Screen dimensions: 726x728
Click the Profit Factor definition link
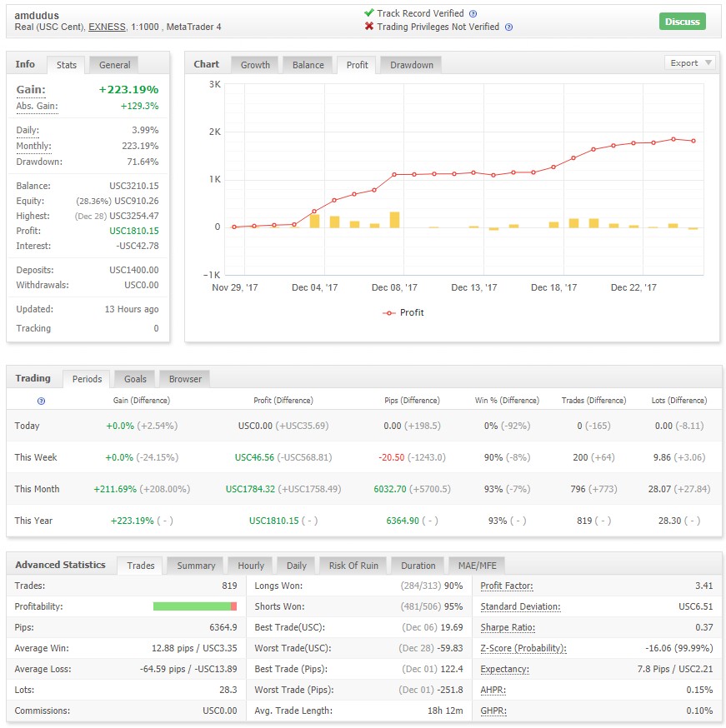pos(506,586)
